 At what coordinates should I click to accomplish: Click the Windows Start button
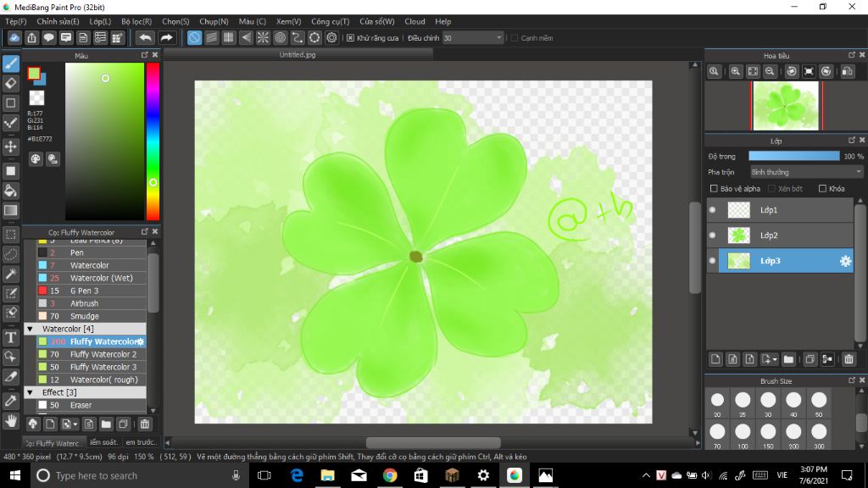tap(15, 475)
